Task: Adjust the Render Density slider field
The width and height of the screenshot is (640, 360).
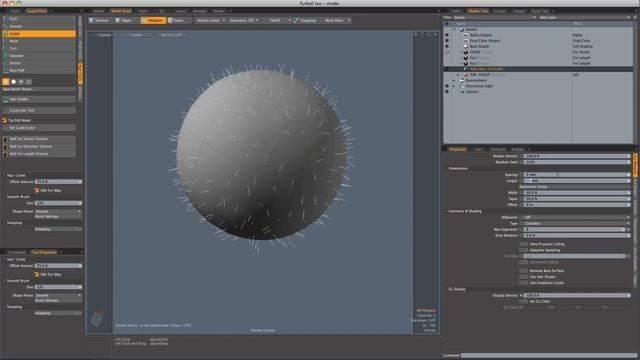Action: [x=577, y=156]
